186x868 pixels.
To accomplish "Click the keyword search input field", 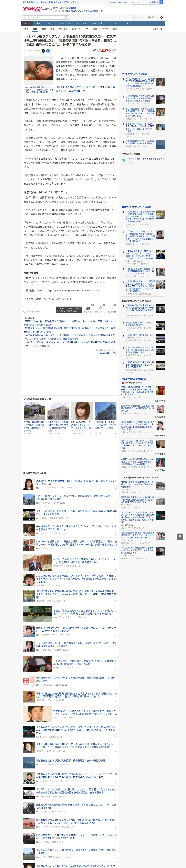I will tap(44, 18).
